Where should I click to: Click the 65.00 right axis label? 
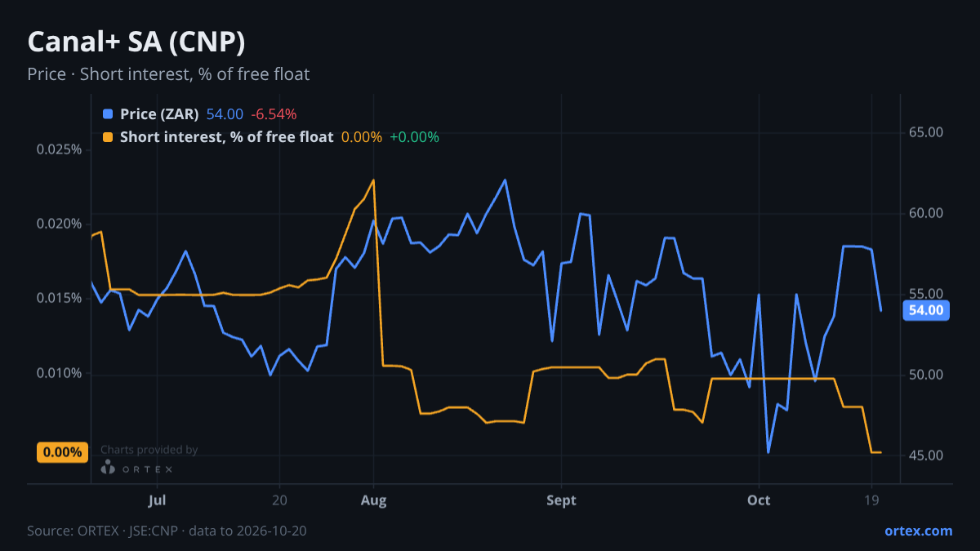(x=926, y=132)
